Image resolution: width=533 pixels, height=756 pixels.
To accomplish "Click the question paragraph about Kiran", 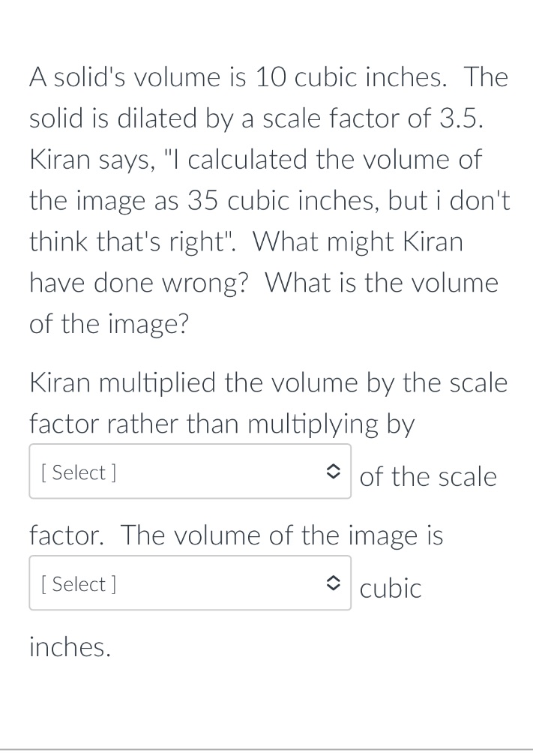I will (x=266, y=199).
